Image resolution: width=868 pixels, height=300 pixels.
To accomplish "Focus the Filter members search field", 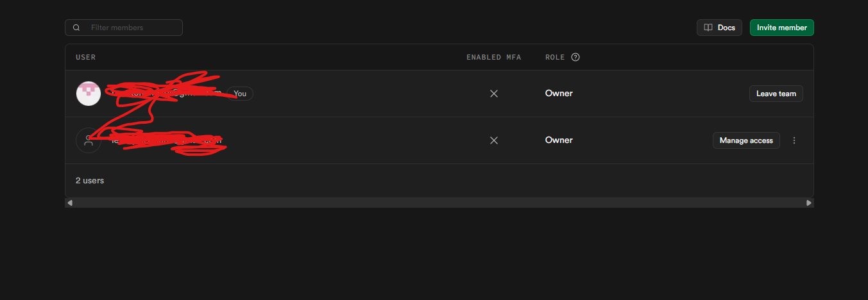I will (x=132, y=28).
